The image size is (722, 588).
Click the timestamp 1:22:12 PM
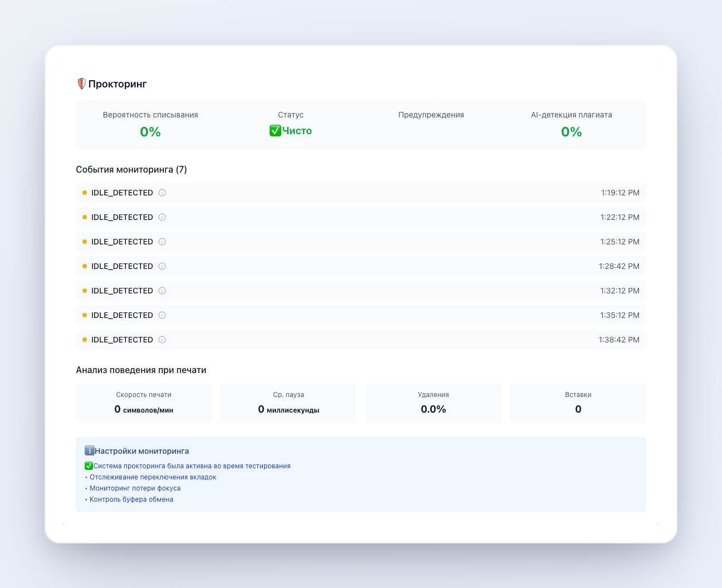pyautogui.click(x=620, y=217)
